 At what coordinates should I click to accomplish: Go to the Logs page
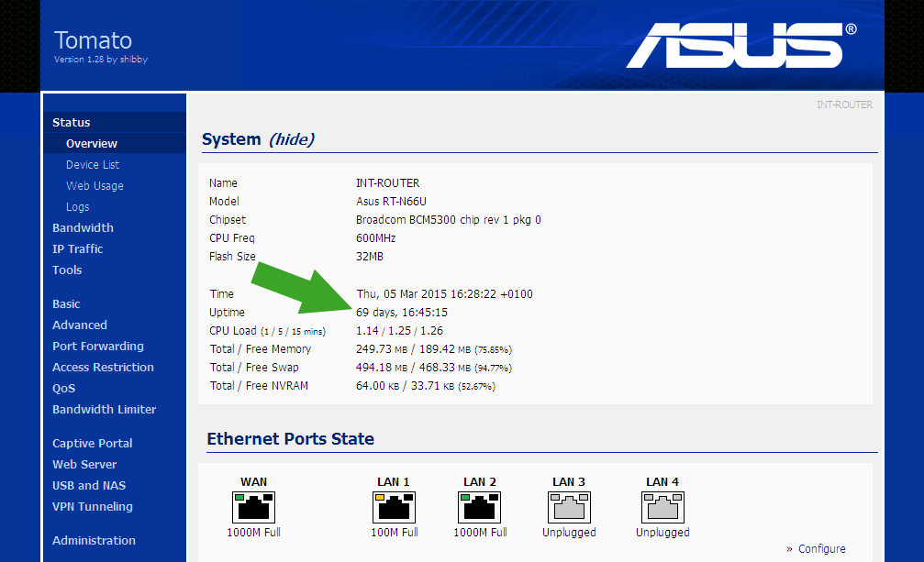pyautogui.click(x=78, y=207)
